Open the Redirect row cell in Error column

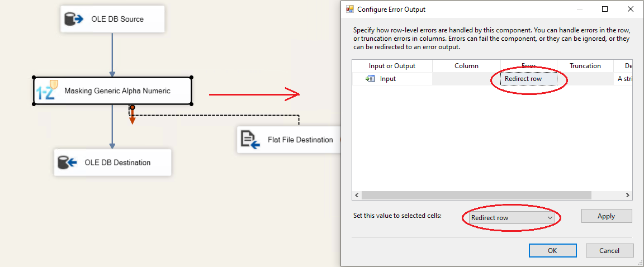[x=528, y=79]
